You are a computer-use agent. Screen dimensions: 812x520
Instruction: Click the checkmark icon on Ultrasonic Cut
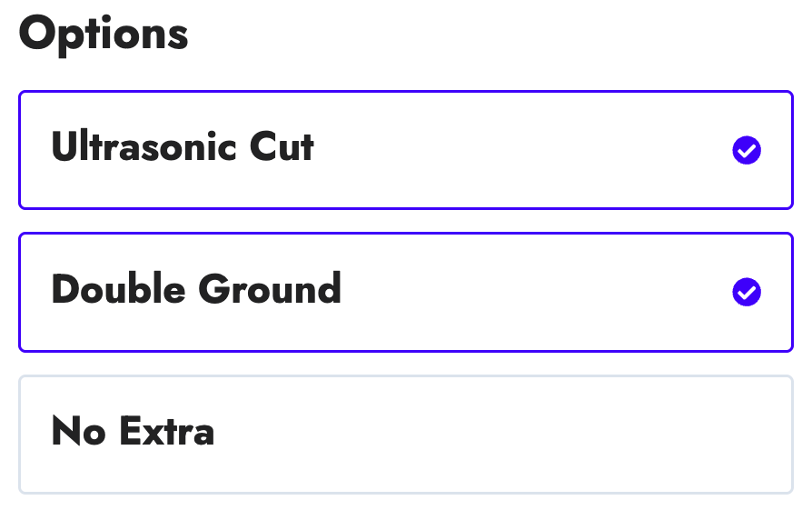[x=747, y=150]
